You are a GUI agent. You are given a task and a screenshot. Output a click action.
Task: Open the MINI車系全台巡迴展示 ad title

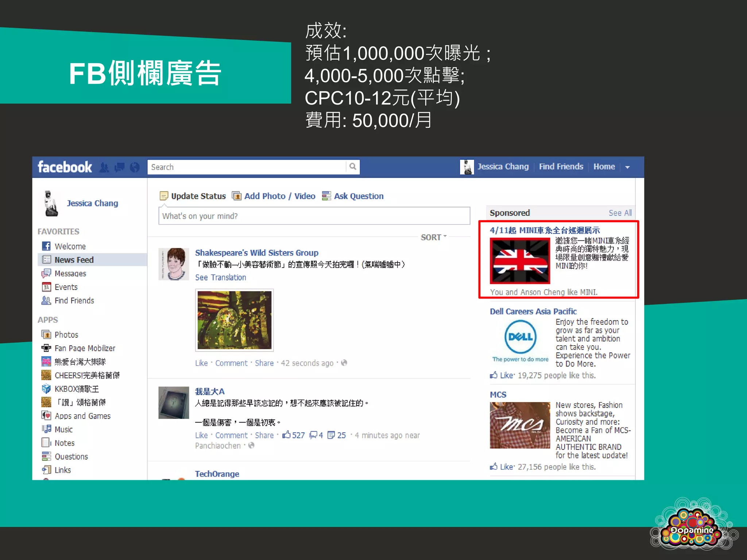tap(545, 230)
